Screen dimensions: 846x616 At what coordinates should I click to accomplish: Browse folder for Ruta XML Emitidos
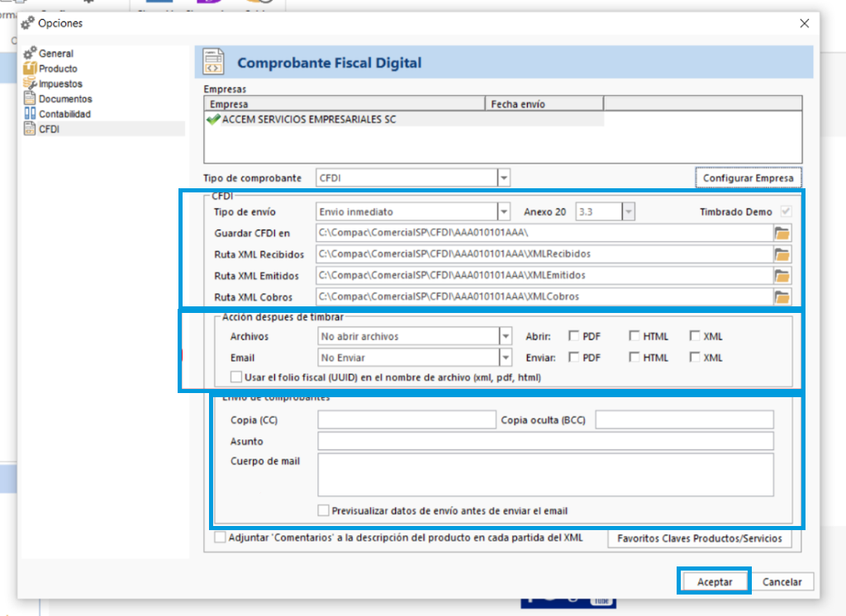pyautogui.click(x=782, y=276)
